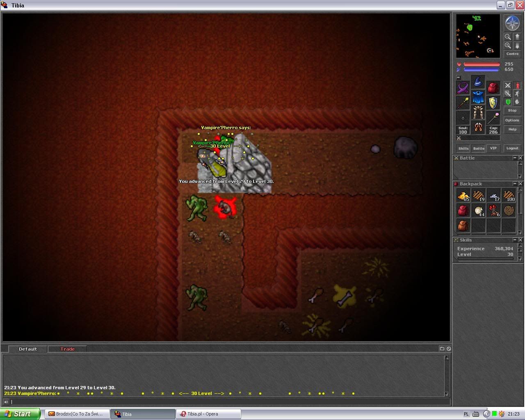Close the Skills panel
The image size is (525, 420).
coord(520,240)
